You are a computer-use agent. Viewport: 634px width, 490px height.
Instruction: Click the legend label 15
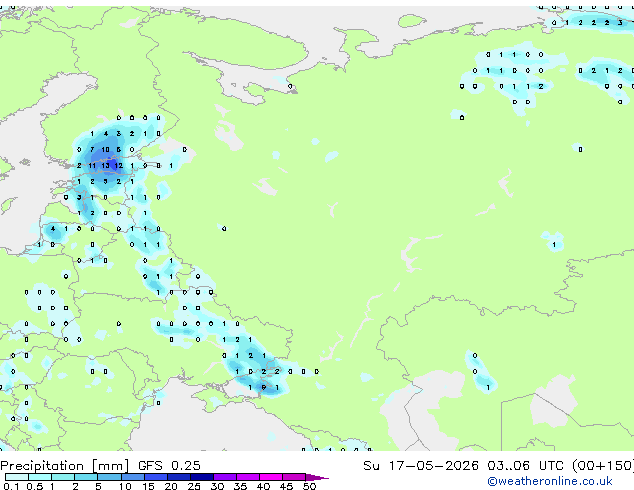(x=148, y=486)
